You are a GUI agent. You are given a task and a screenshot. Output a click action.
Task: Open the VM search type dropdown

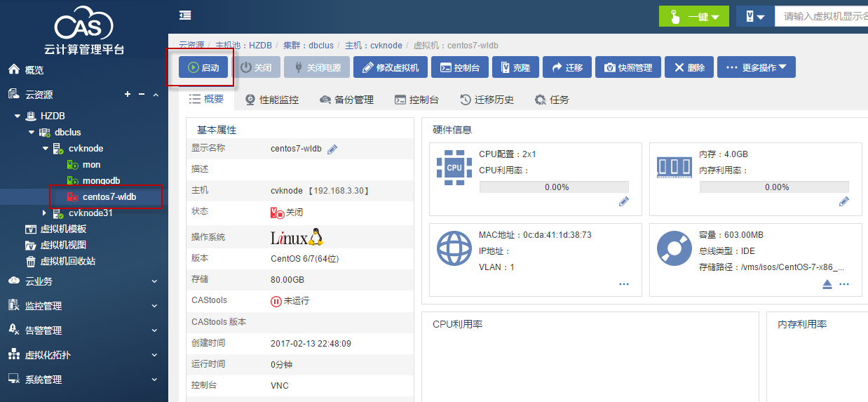(x=755, y=16)
